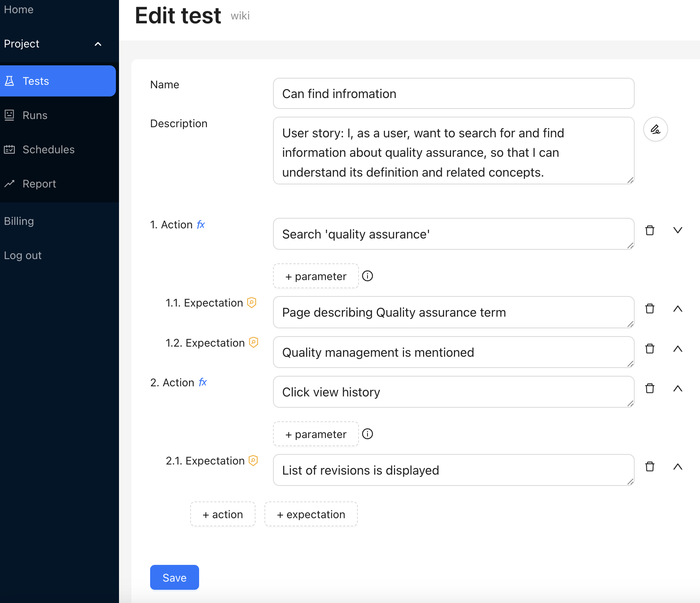
Task: Go to Home in the sidebar
Action: pyautogui.click(x=19, y=9)
